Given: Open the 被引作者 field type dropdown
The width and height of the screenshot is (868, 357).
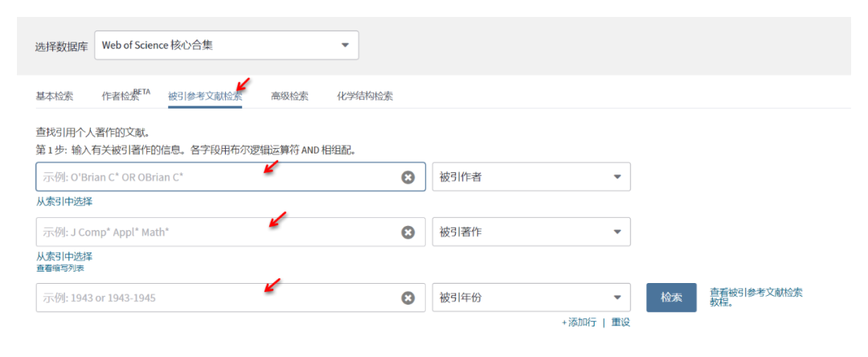Looking at the screenshot, I should click(x=531, y=177).
